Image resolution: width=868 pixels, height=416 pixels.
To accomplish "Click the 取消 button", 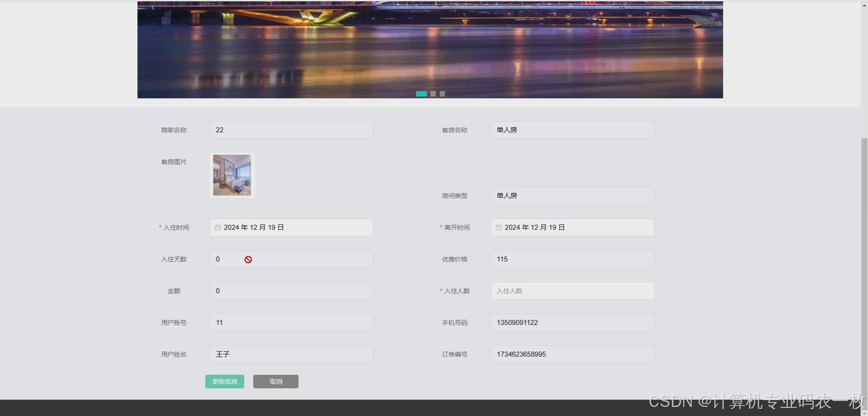I will pyautogui.click(x=276, y=382).
